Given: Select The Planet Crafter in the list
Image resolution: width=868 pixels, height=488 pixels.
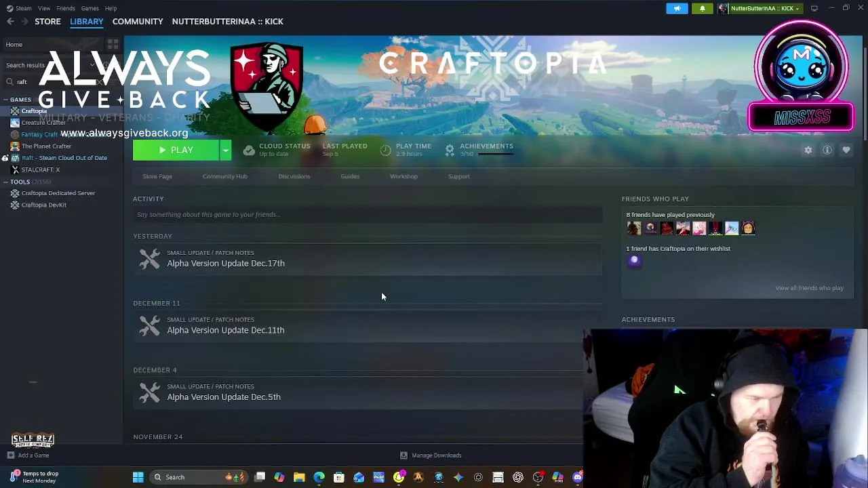Looking at the screenshot, I should pyautogui.click(x=46, y=146).
